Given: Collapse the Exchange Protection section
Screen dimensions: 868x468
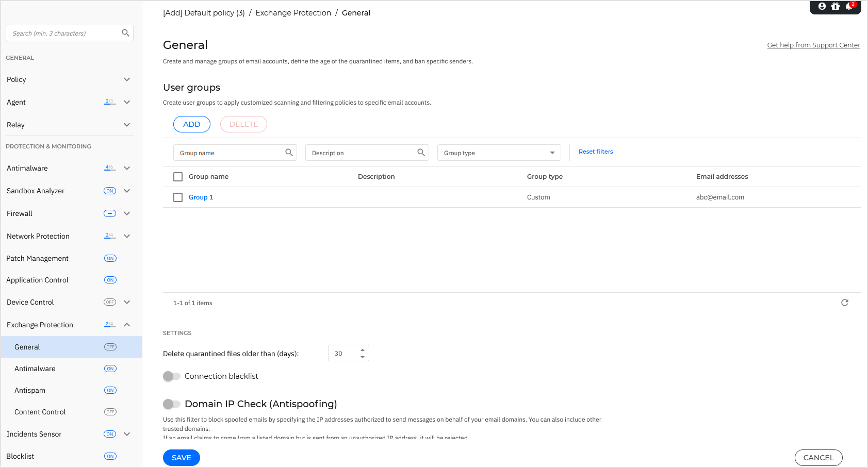Looking at the screenshot, I should (x=127, y=325).
